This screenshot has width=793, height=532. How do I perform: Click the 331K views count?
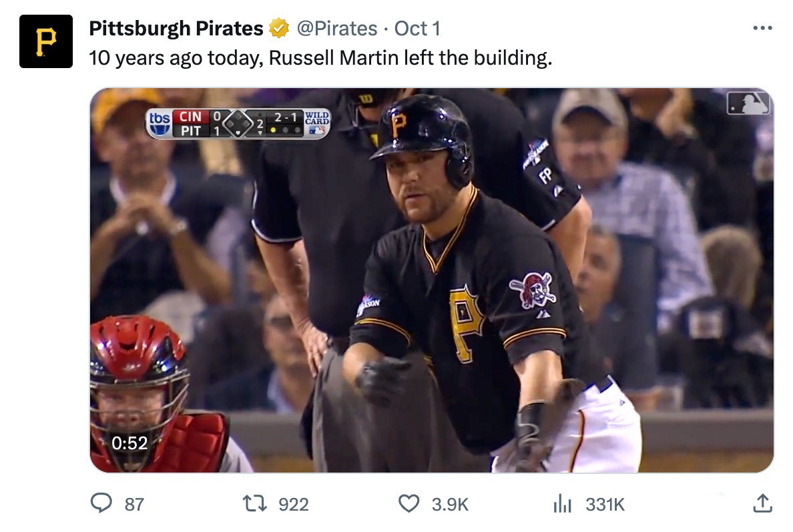coord(605,504)
